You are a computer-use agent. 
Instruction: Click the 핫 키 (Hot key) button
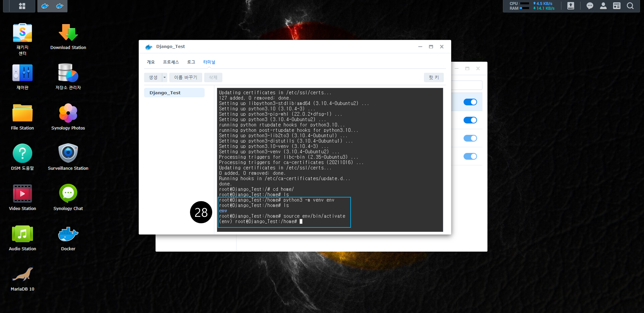(x=434, y=78)
